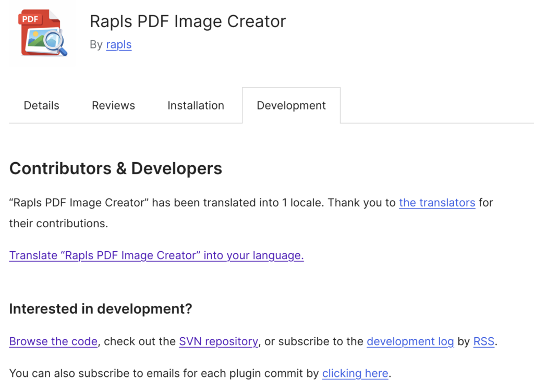Open the SVN repository link
Image resolution: width=534 pixels, height=392 pixels.
coord(219,341)
